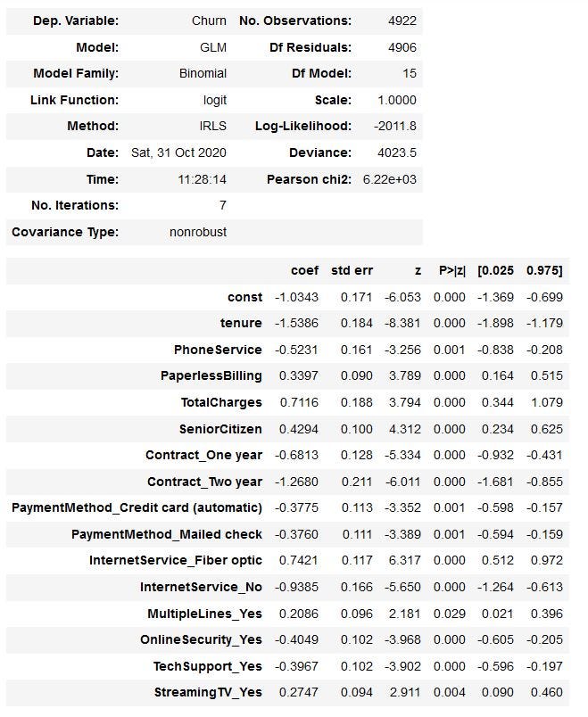Click the MultipleLines_Yes p-value 0.029

[450, 613]
